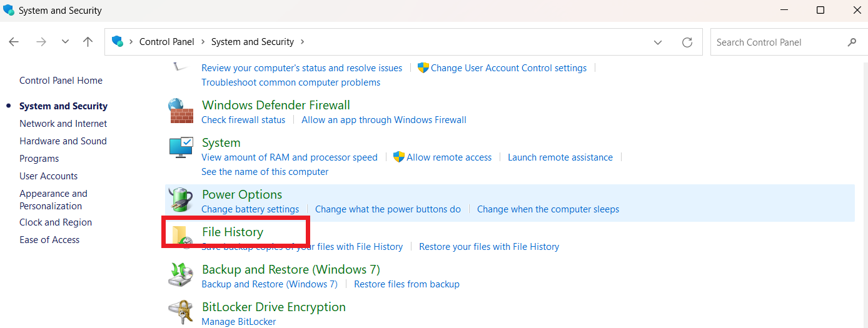The width and height of the screenshot is (868, 328).
Task: Expand the chevron after System and Security
Action: [303, 42]
